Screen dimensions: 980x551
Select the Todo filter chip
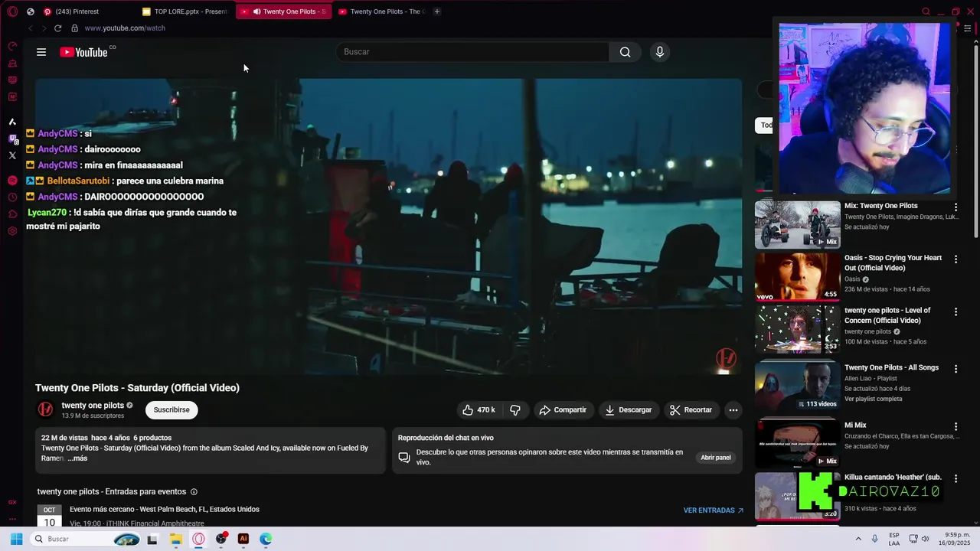click(x=764, y=126)
